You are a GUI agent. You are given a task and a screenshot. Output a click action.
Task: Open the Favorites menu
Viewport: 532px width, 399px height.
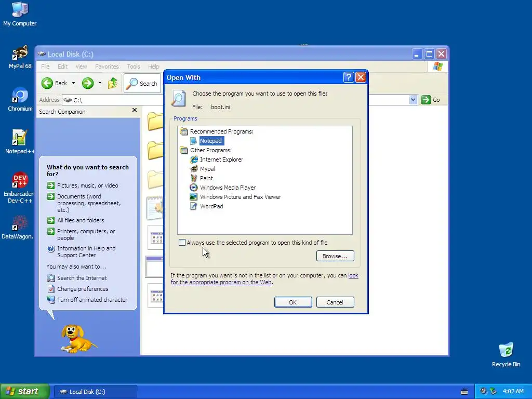click(107, 66)
